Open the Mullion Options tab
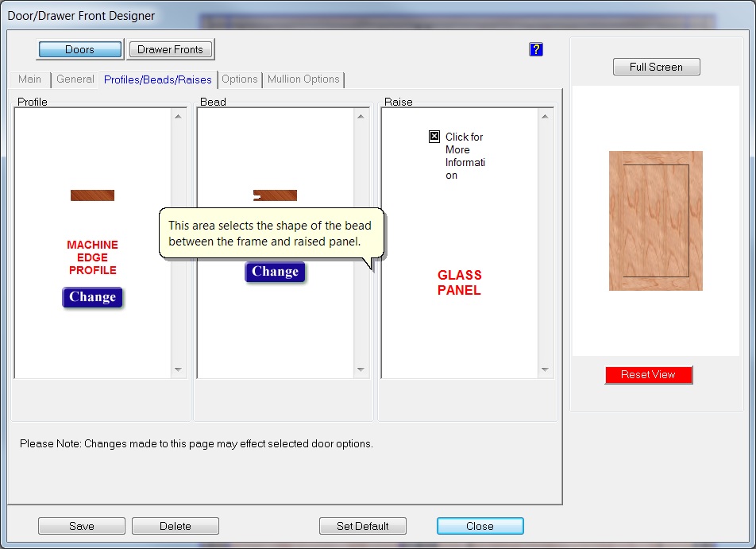 pos(303,79)
